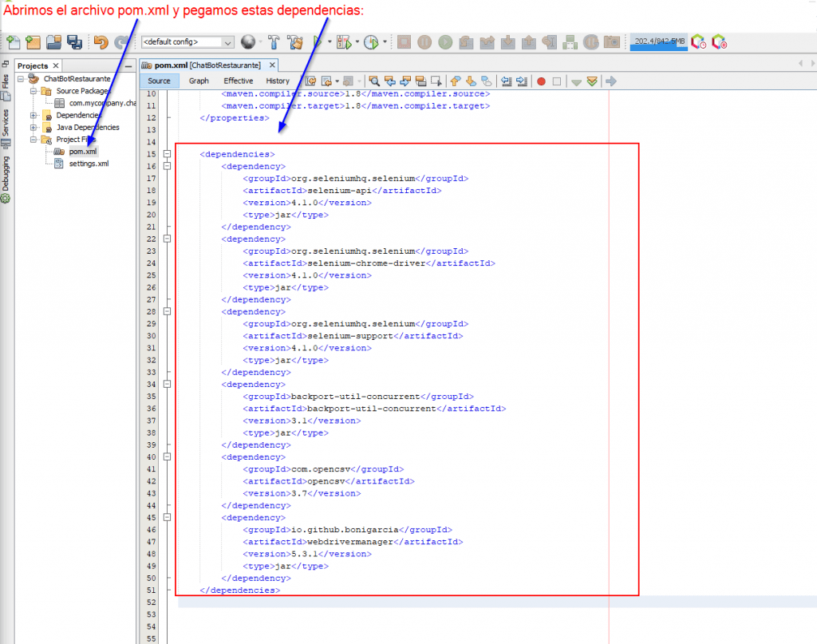Screen dimensions: 817x644
Task: Toggle bookmark icon in editor toolbar
Action: pos(487,81)
